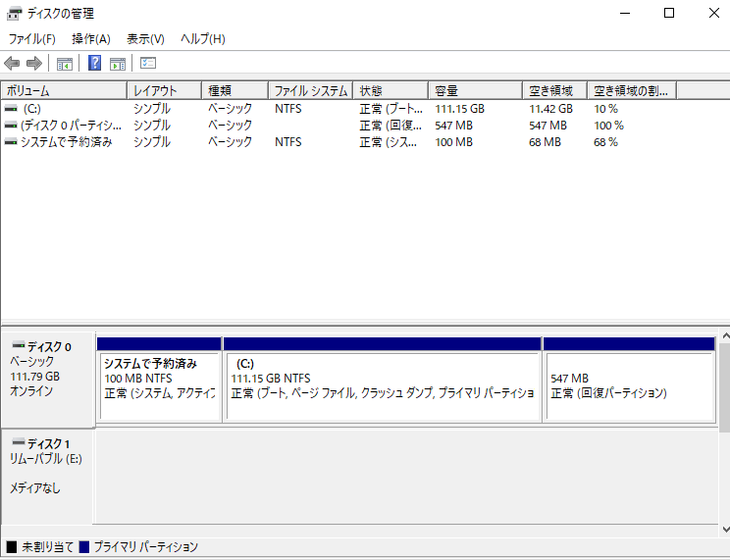The height and width of the screenshot is (560, 730).
Task: Click the black 未割り当て legend swatch
Action: 12,546
